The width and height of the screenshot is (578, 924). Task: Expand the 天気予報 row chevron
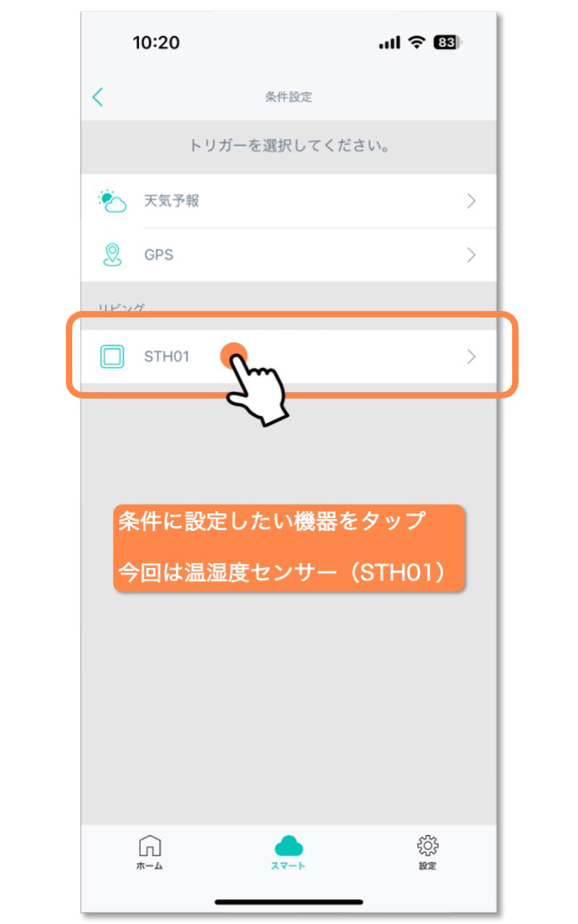(x=471, y=201)
